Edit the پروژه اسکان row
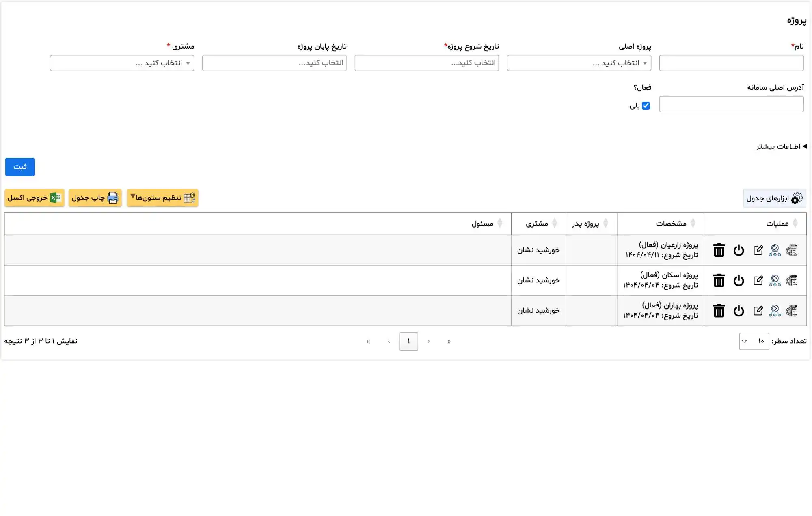Image resolution: width=812 pixels, height=516 pixels. (x=758, y=280)
